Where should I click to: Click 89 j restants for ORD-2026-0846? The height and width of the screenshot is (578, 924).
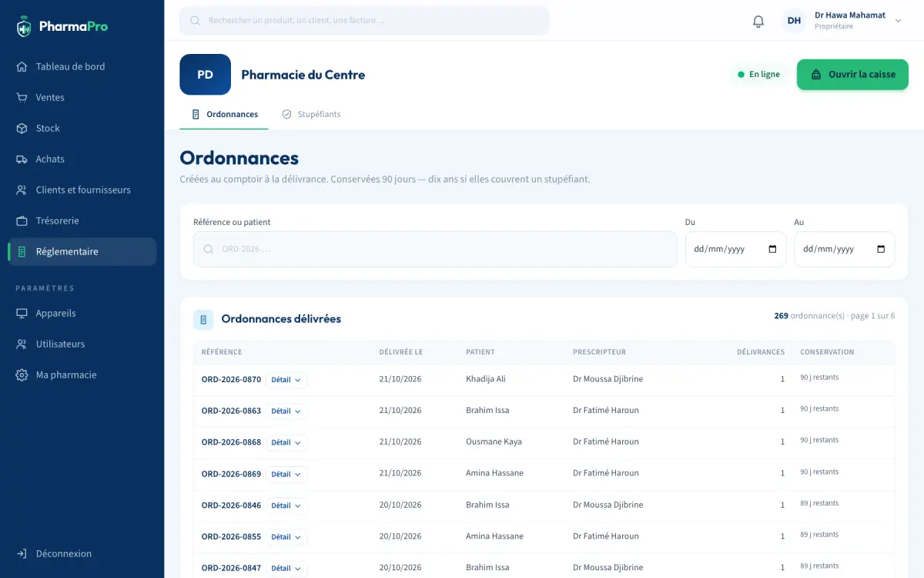click(819, 503)
